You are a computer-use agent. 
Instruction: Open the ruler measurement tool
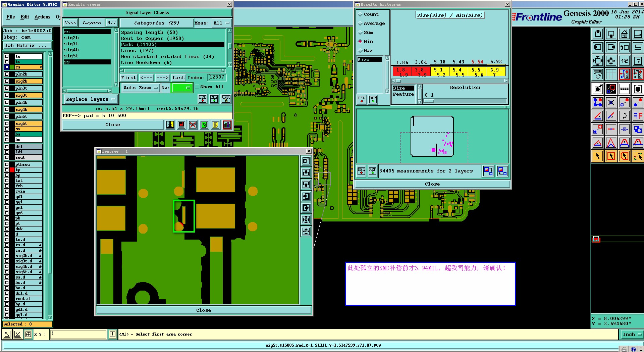624,89
